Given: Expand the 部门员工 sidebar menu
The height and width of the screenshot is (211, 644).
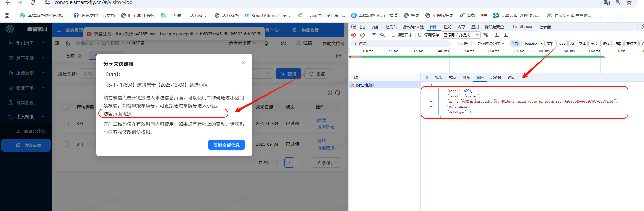Looking at the screenshot, I should [x=26, y=43].
